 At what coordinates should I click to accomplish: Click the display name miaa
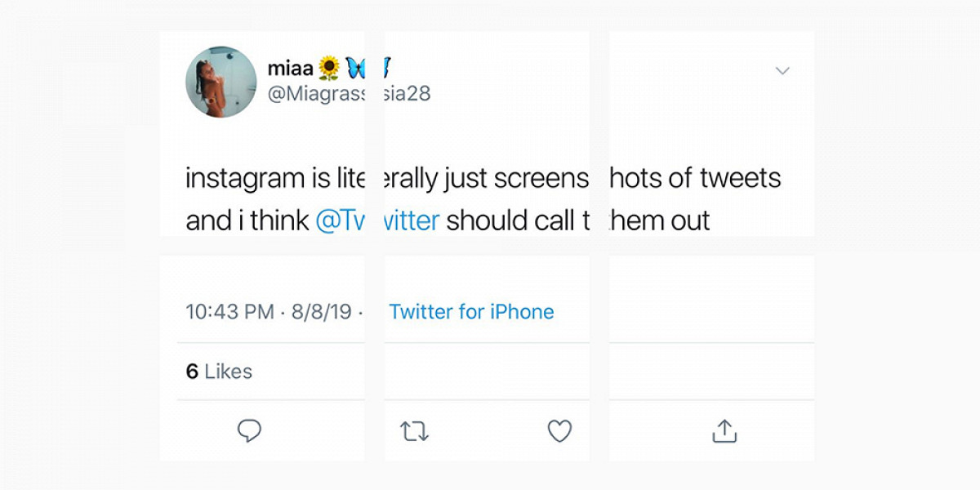click(x=290, y=69)
